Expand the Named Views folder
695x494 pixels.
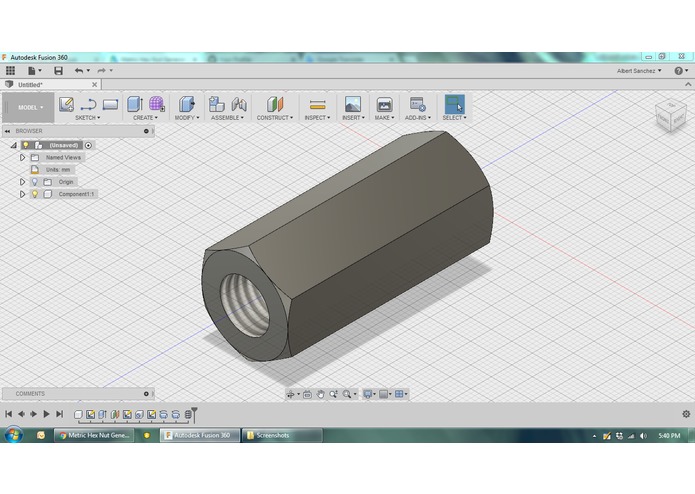pyautogui.click(x=22, y=157)
